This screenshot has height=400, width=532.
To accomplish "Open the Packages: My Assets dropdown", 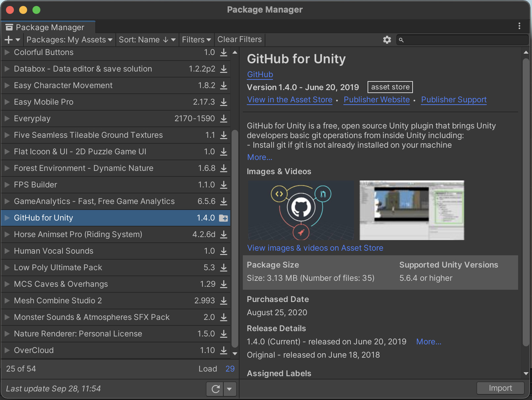I will 69,40.
